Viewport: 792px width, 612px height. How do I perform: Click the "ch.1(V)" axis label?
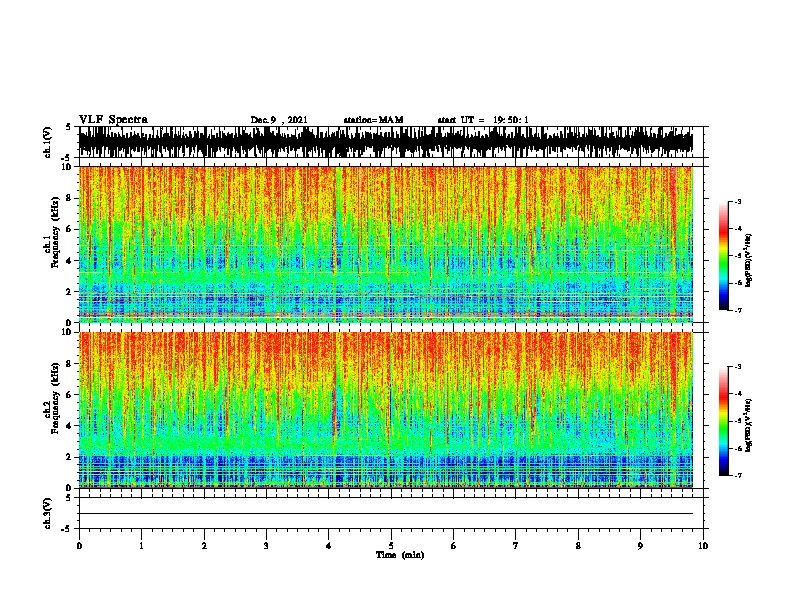[x=48, y=142]
